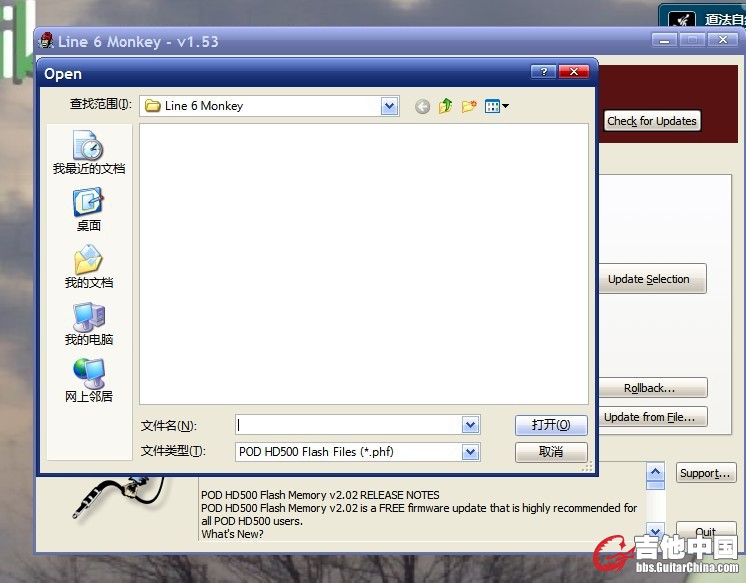Click the Open dialog resize grip
Viewport: 746px width, 583px height.
pyautogui.click(x=588, y=467)
